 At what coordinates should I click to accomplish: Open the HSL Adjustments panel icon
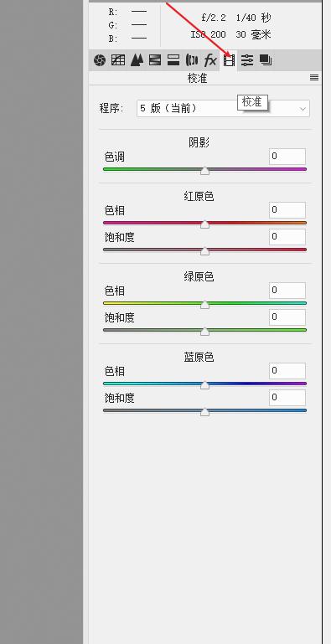coord(155,60)
